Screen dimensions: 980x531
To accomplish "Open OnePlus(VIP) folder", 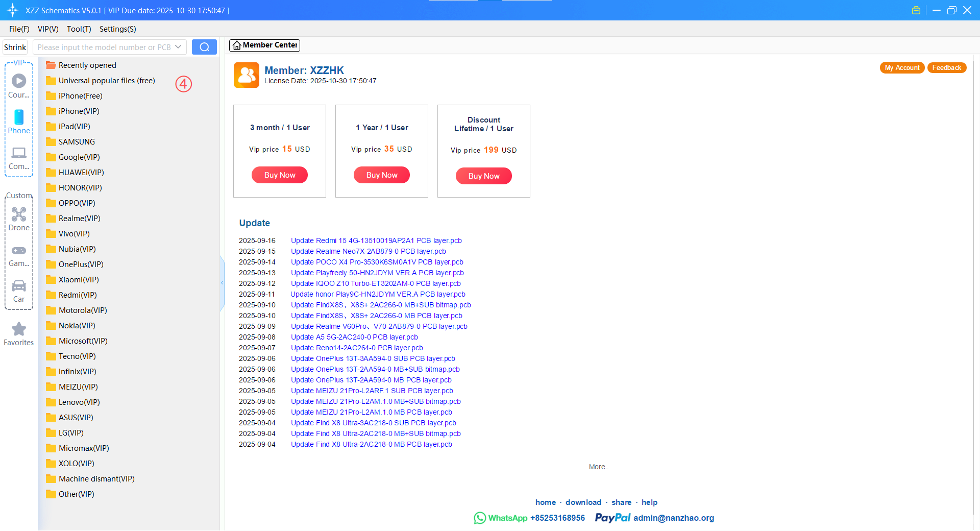I will [x=75, y=264].
